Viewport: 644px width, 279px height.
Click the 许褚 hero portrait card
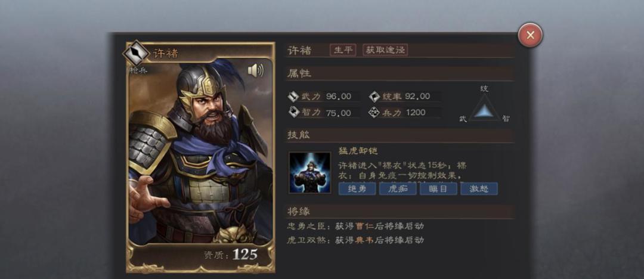coord(200,157)
